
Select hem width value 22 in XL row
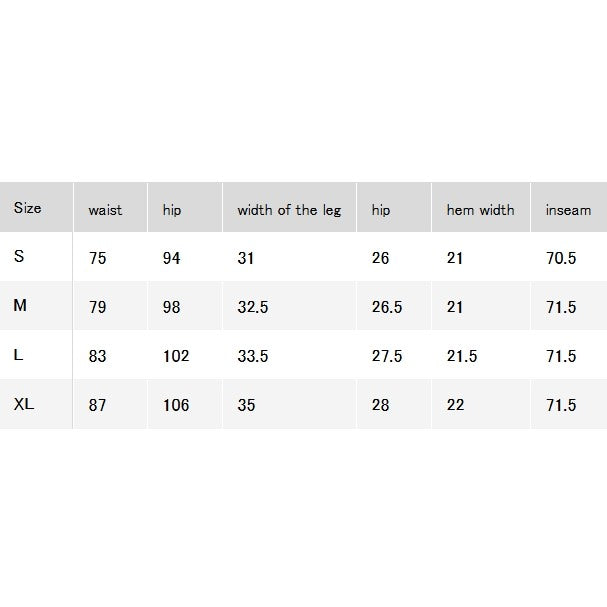455,405
